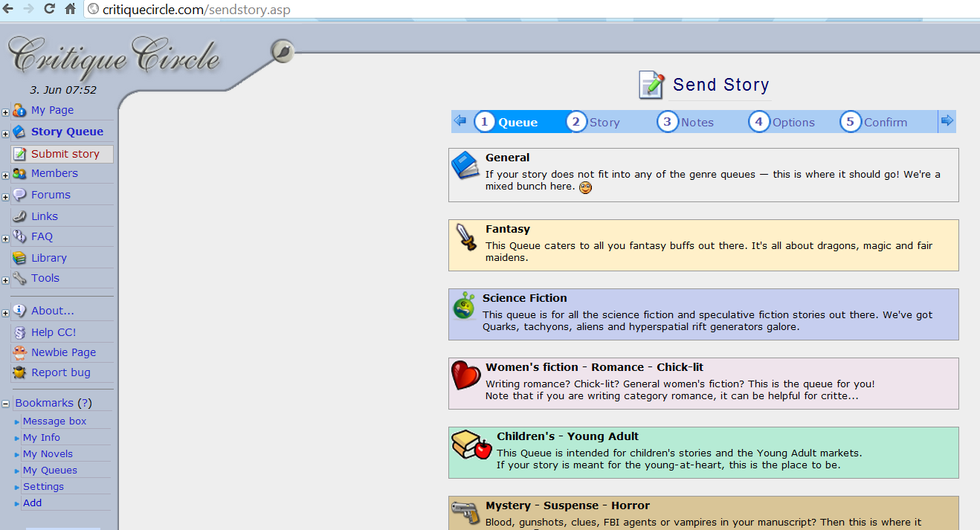Switch to step 2 Story tab
This screenshot has width=980, height=530.
point(593,122)
